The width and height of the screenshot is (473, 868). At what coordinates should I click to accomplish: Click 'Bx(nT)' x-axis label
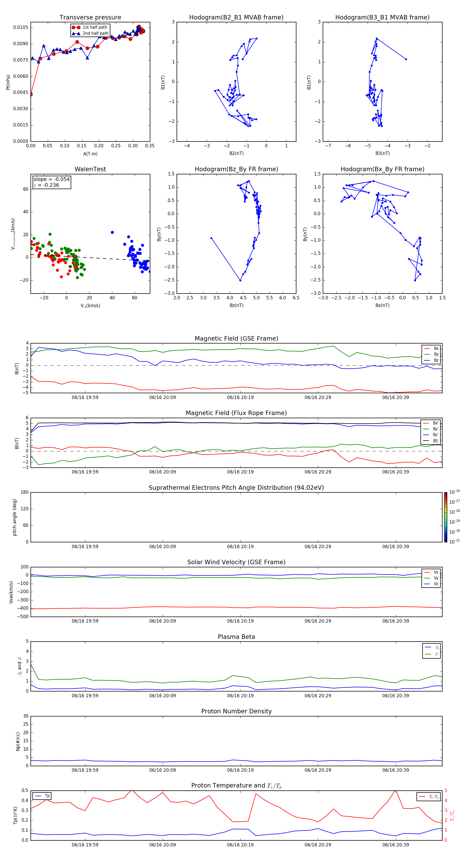tap(382, 305)
